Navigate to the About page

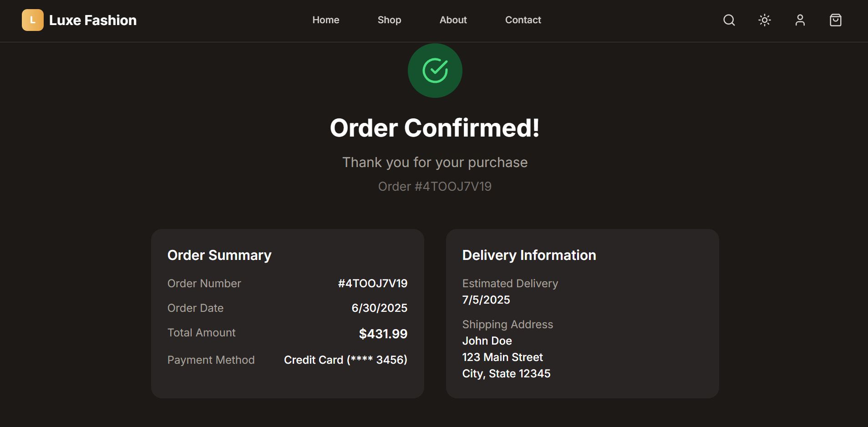[x=453, y=20]
